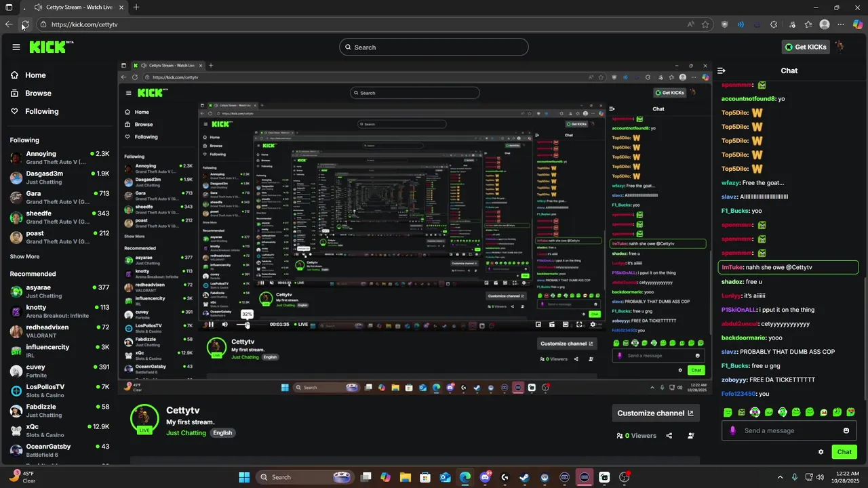The width and height of the screenshot is (868, 488).
Task: Open Outlook from the taskbar
Action: click(445, 477)
